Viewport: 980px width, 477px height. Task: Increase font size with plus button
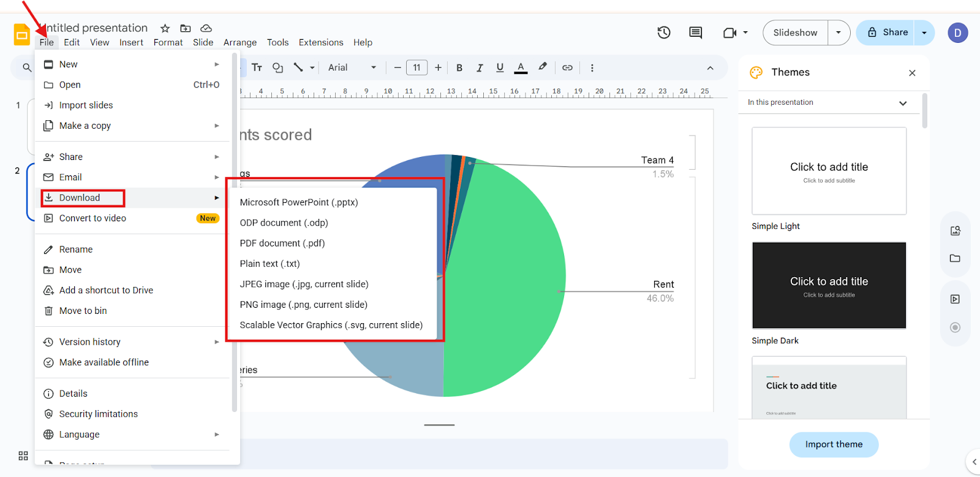438,67
